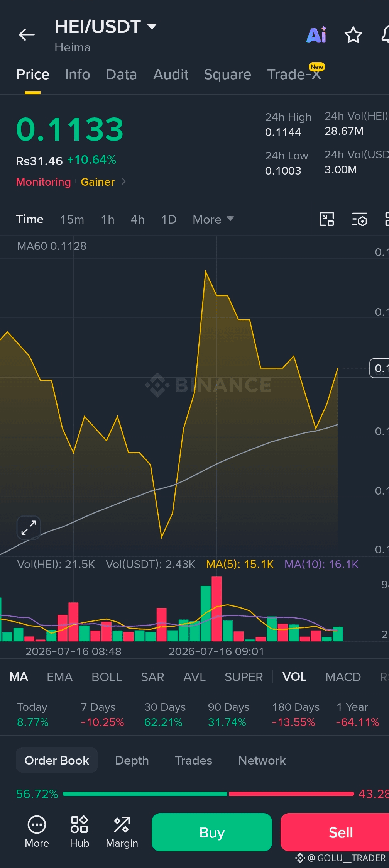Screen dimensions: 389x868
Task: Tap the Buy button
Action: (212, 832)
